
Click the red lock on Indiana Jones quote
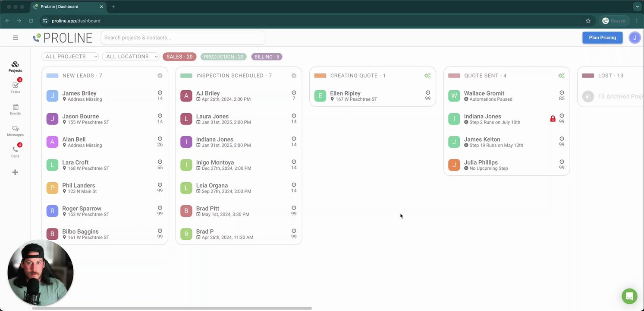[553, 119]
